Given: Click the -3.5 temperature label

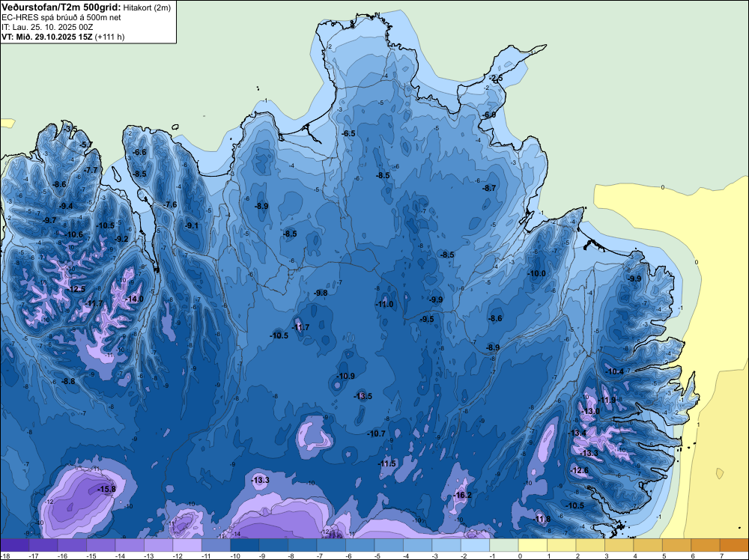Looking at the screenshot, I should pos(70,130).
